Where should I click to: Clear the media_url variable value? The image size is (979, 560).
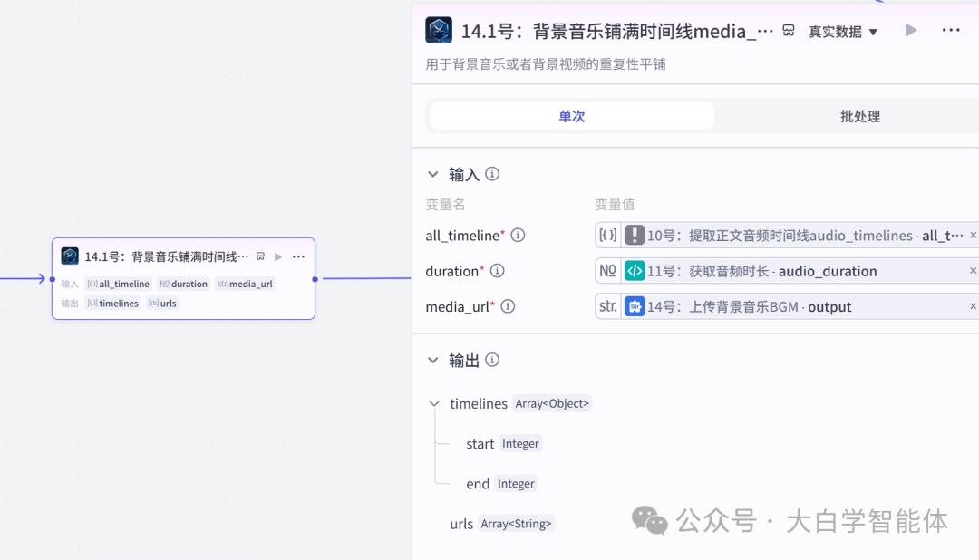coord(973,306)
